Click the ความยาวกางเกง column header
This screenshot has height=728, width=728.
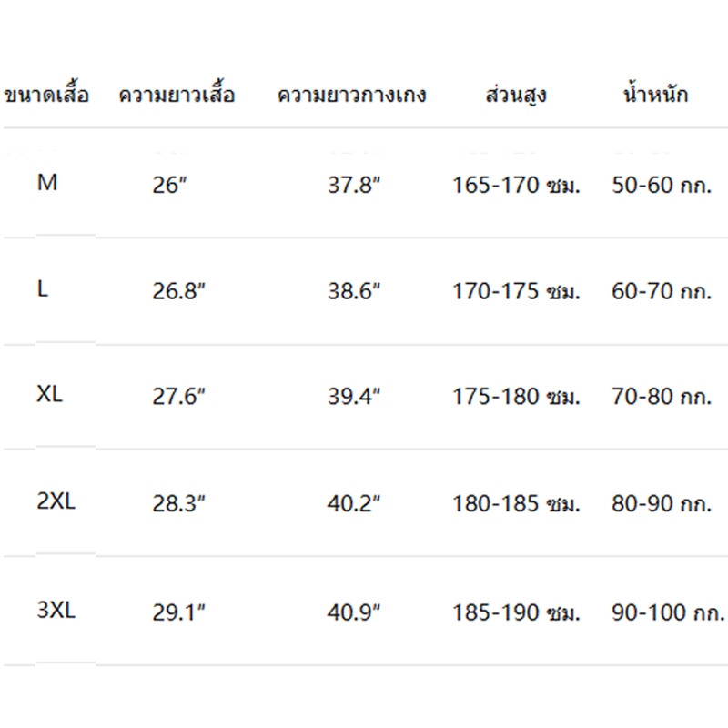(351, 95)
